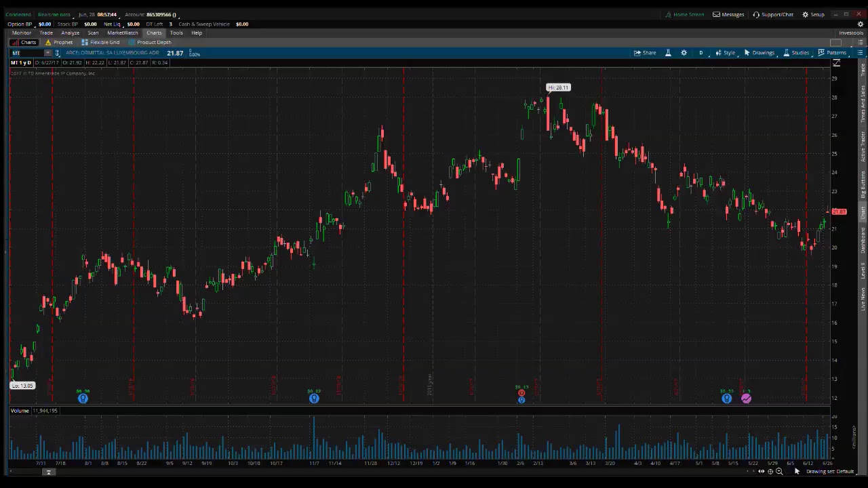Open the Scan tab
868x488 pixels.
tap(93, 33)
